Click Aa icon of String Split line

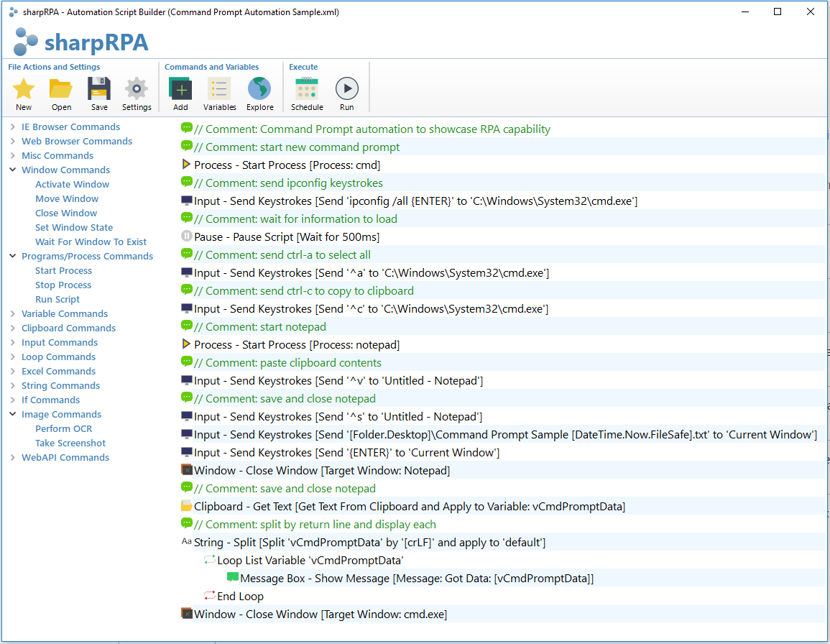tap(186, 541)
